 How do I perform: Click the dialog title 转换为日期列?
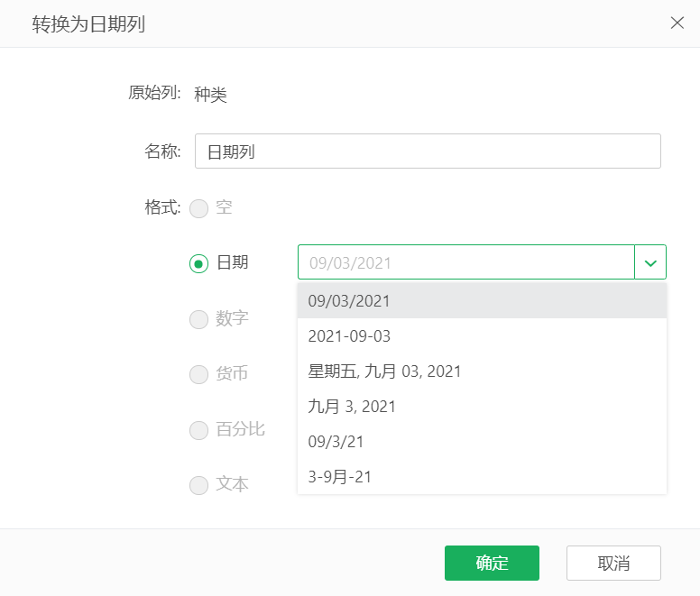click(88, 23)
